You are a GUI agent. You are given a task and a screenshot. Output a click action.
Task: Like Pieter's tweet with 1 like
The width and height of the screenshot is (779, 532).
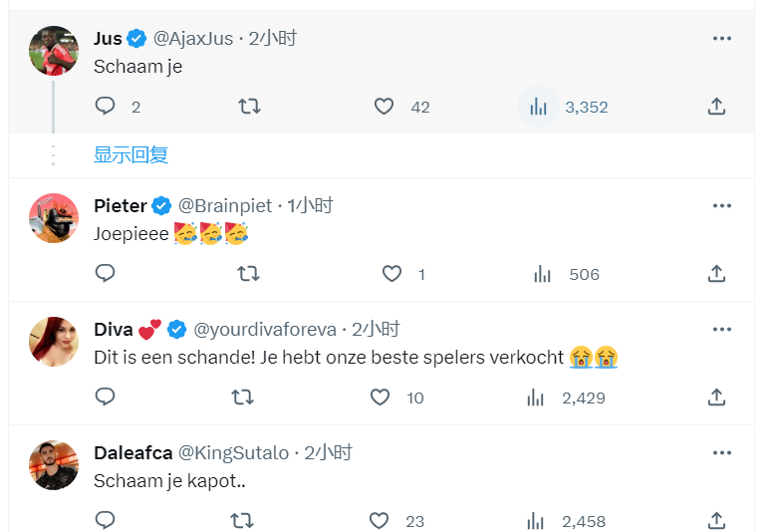pos(391,273)
